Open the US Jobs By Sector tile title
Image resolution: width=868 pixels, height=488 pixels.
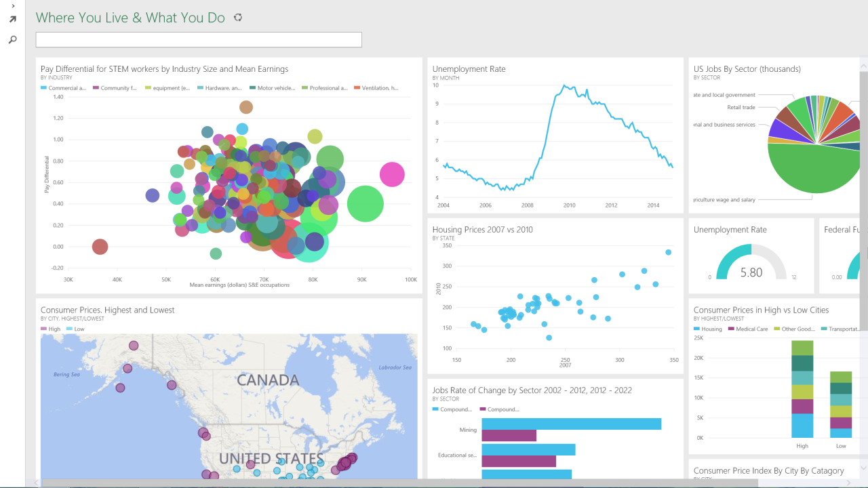pyautogui.click(x=747, y=68)
